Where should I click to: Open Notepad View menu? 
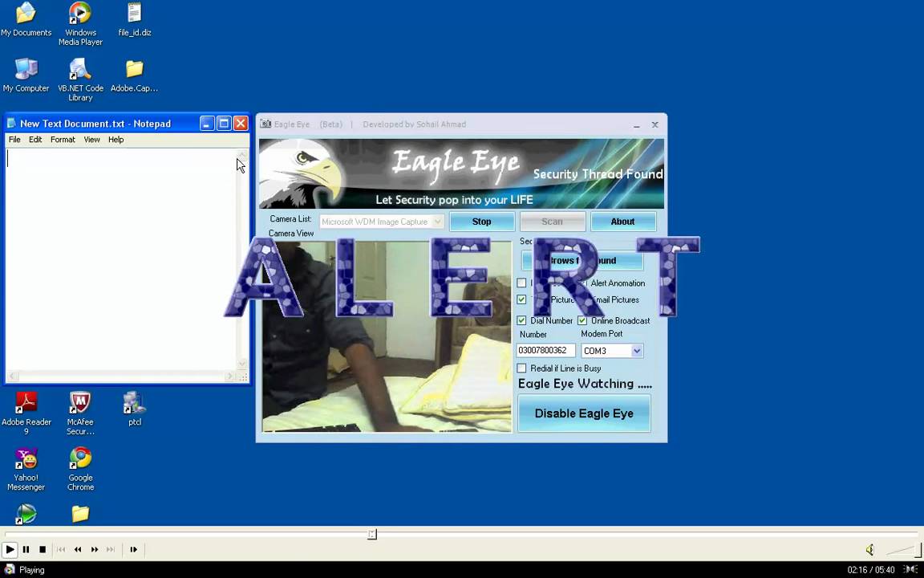91,140
